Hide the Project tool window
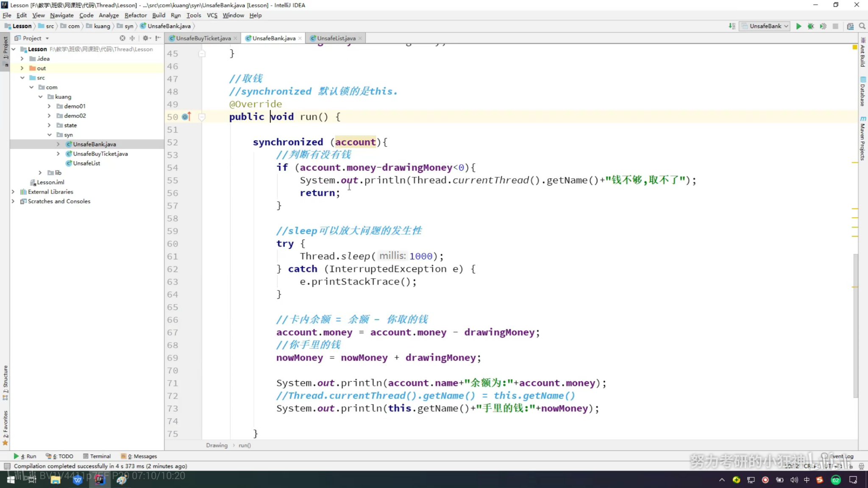Viewport: 868px width, 488px height. pos(158,38)
